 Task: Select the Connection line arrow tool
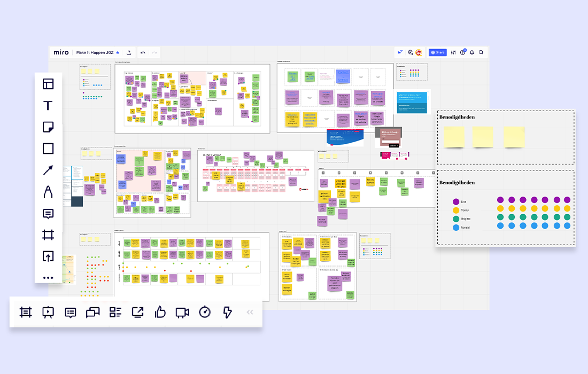48,170
